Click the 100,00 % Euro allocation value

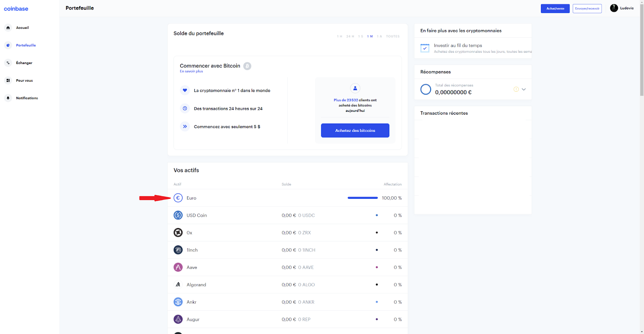(392, 198)
